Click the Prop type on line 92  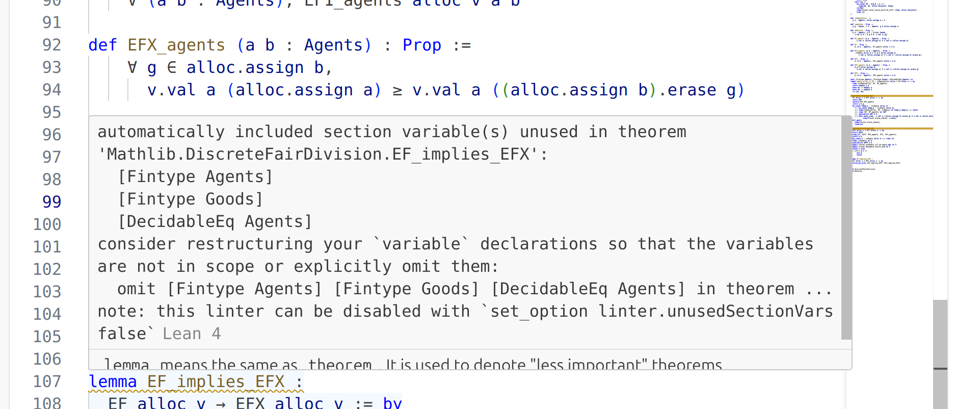[x=421, y=45]
